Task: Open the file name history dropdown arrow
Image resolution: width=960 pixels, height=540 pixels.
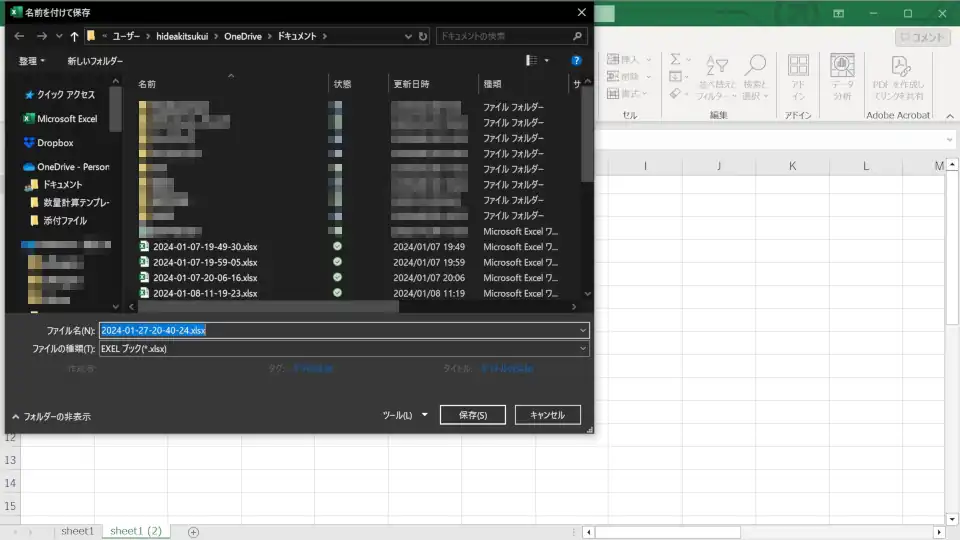Action: (x=582, y=330)
